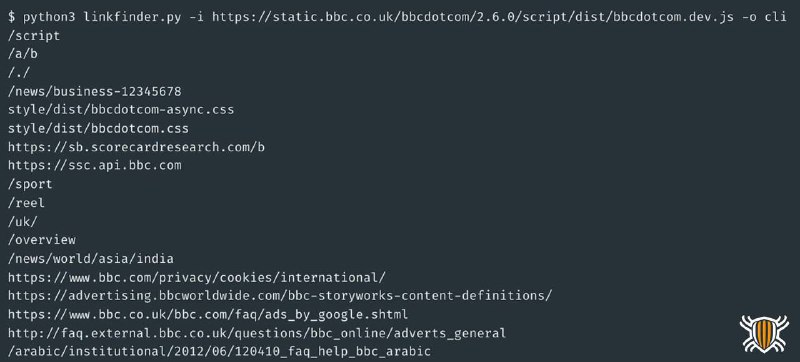Viewport: 800px width, 362px height.
Task: Select the /uk/ path line
Action: (x=23, y=222)
